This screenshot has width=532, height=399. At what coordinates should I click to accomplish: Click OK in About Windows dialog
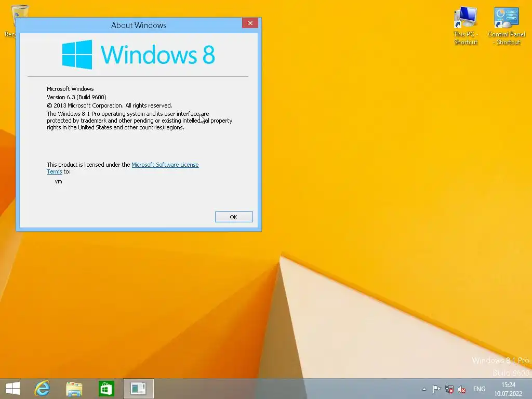[x=234, y=217]
